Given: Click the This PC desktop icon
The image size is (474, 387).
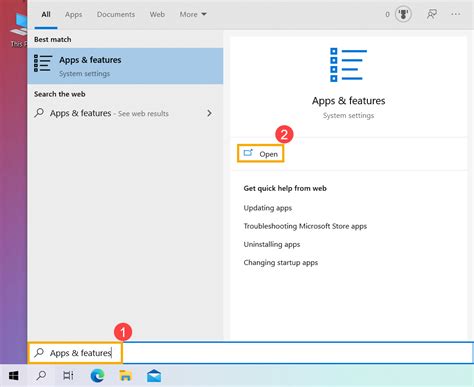Looking at the screenshot, I should [x=19, y=30].
